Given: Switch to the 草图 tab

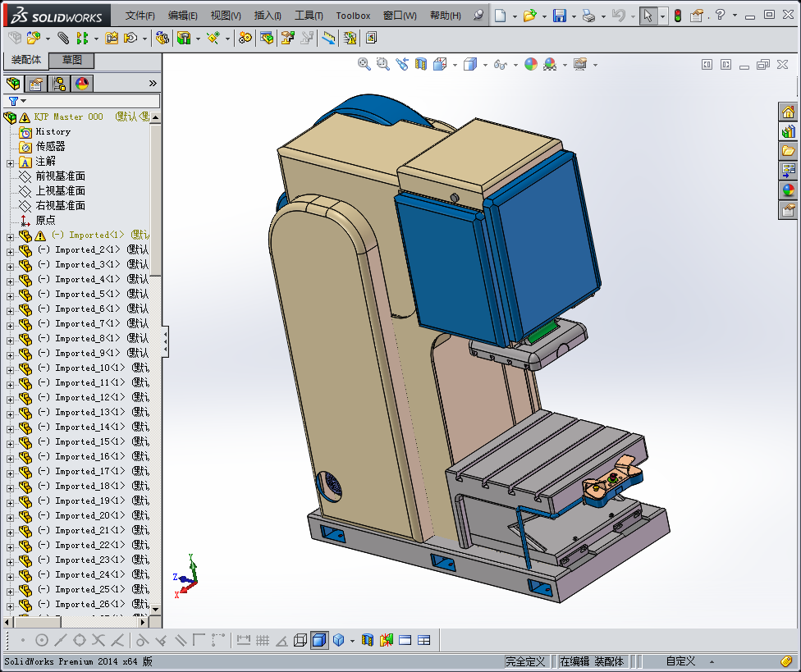Looking at the screenshot, I should tap(72, 60).
